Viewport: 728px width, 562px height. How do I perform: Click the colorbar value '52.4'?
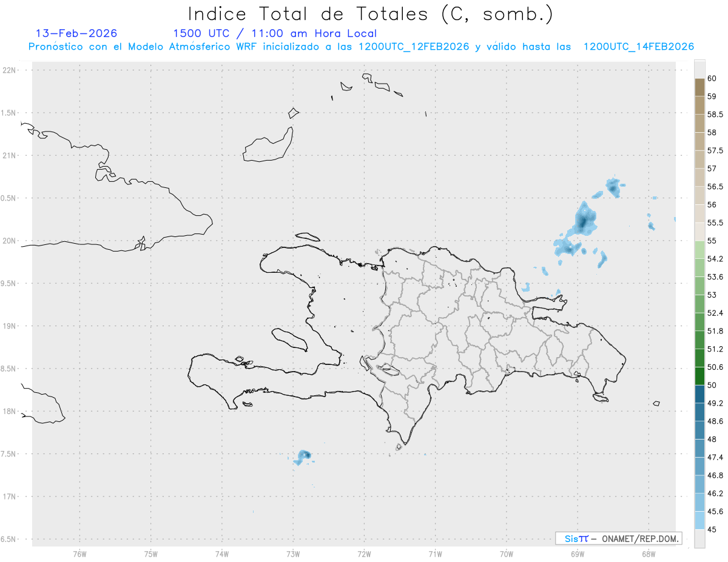click(x=715, y=313)
